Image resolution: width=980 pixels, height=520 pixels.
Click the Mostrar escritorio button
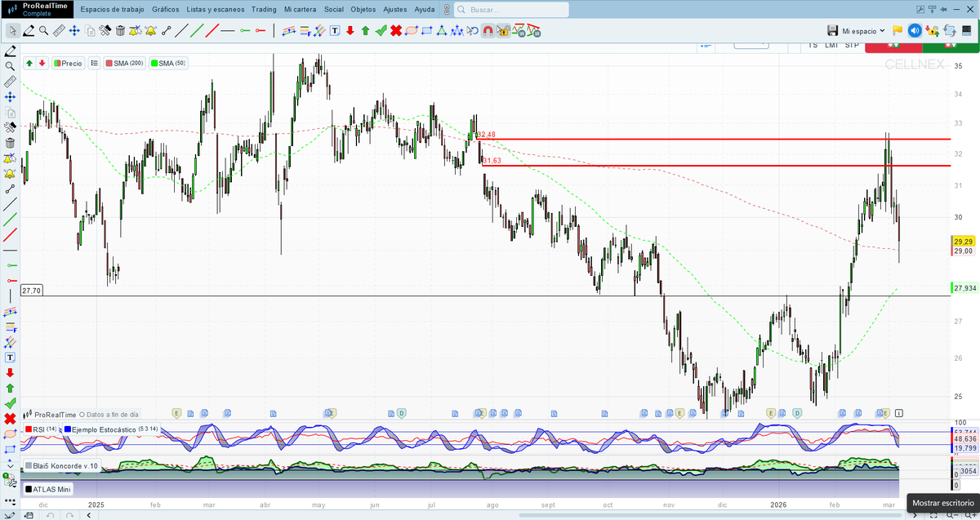pos(943,504)
